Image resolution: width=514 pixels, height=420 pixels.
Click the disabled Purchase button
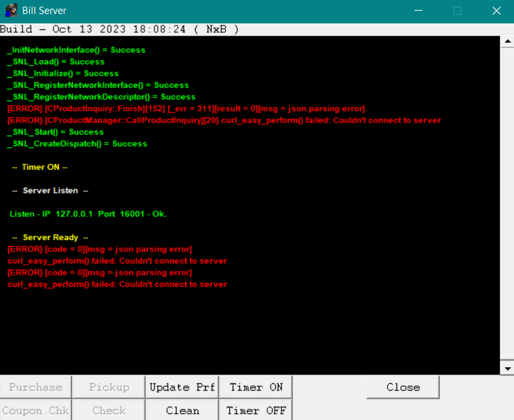click(x=35, y=387)
